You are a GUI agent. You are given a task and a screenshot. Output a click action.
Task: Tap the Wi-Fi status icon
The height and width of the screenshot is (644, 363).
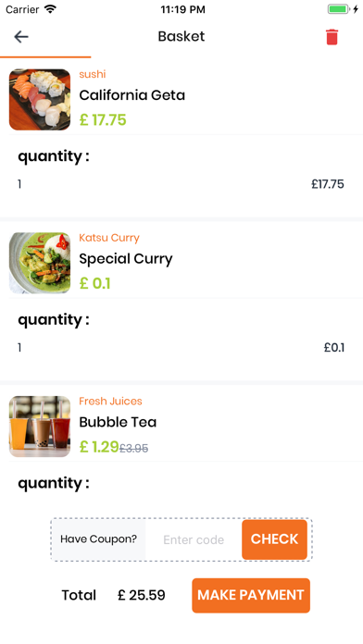coord(51,9)
